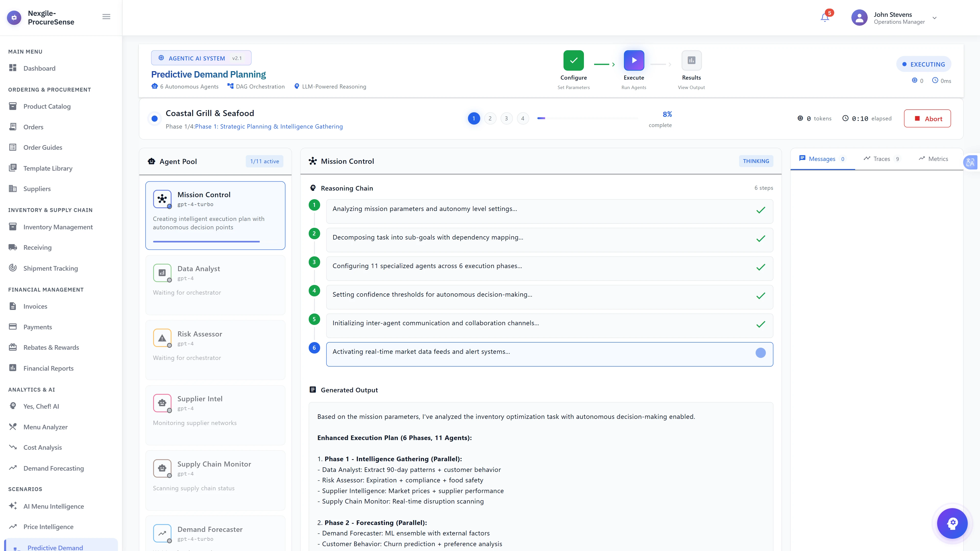Click the Supply Chain Monitor icon

pos(162,468)
